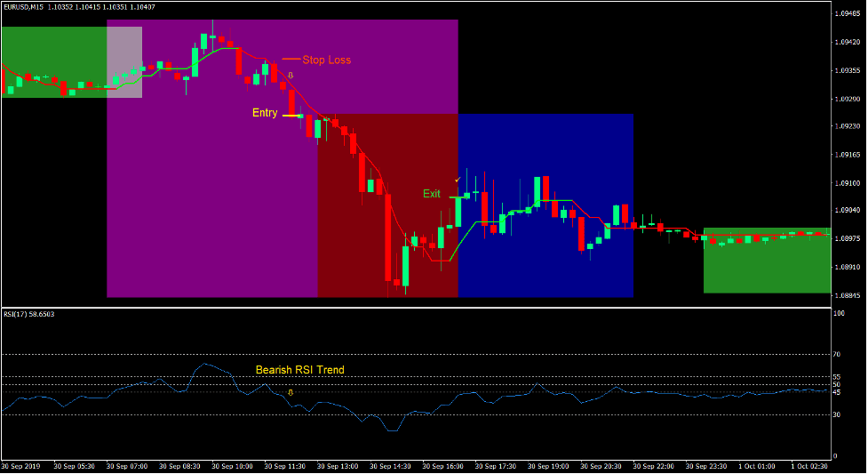Click the arrow marker in RSI window
868x474 pixels.
pos(291,392)
